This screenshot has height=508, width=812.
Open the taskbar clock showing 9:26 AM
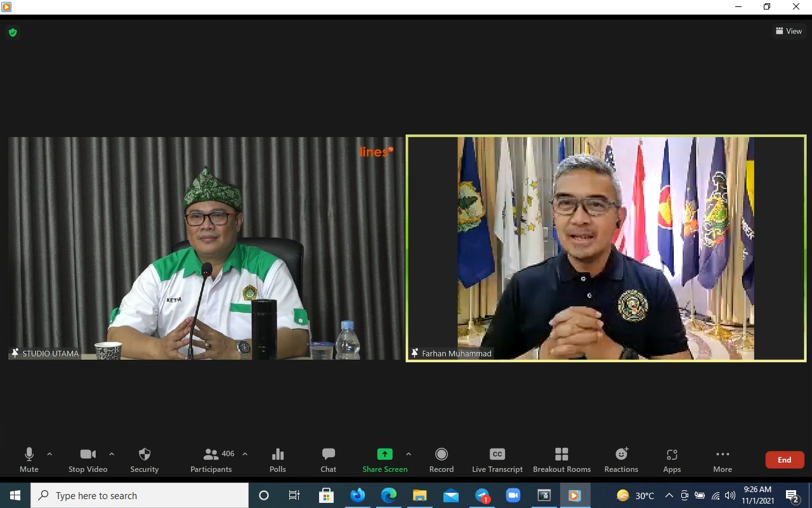(x=757, y=495)
